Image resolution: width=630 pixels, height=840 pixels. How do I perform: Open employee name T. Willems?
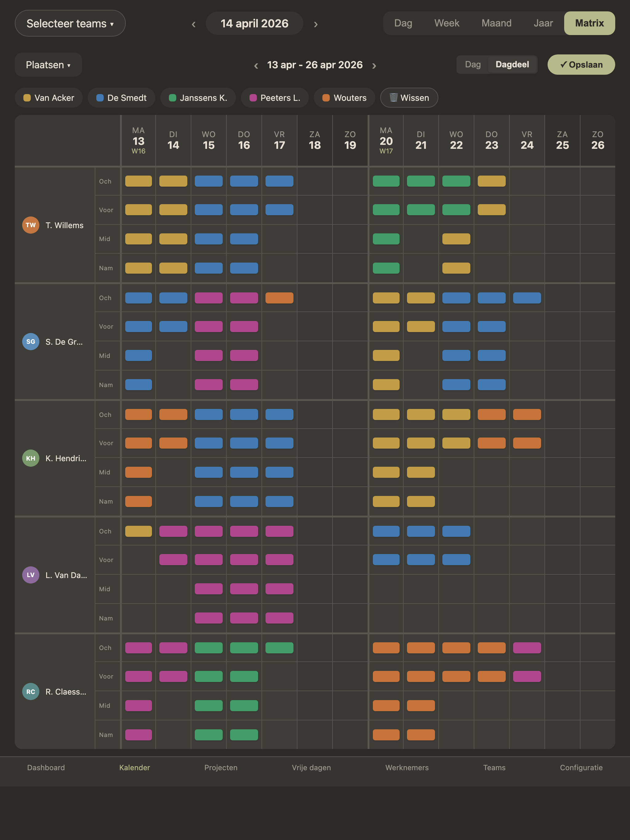65,225
